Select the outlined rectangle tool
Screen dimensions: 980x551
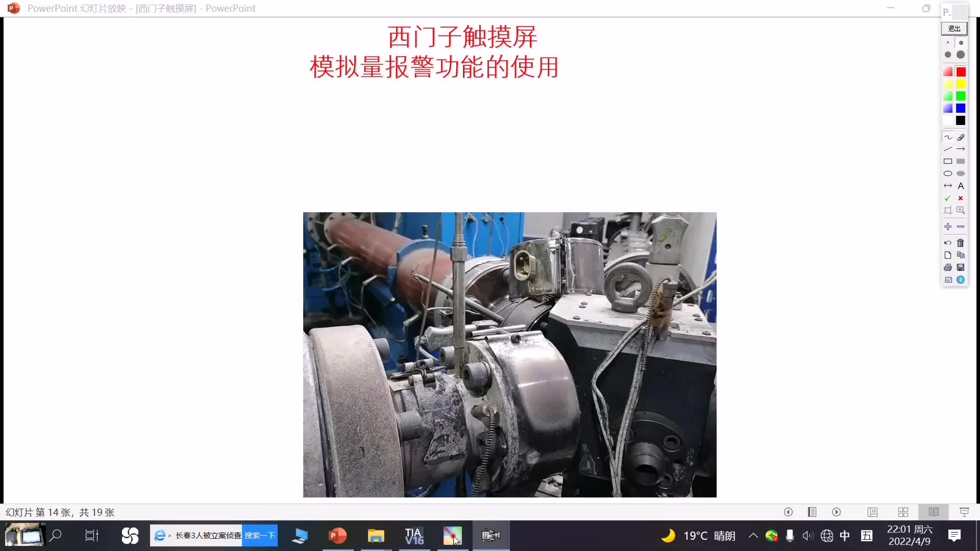pyautogui.click(x=948, y=161)
